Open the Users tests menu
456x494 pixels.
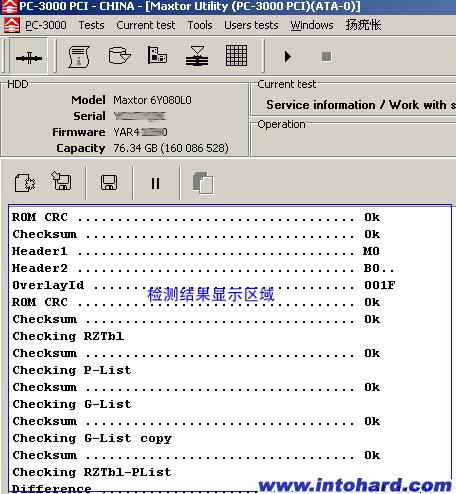point(251,25)
